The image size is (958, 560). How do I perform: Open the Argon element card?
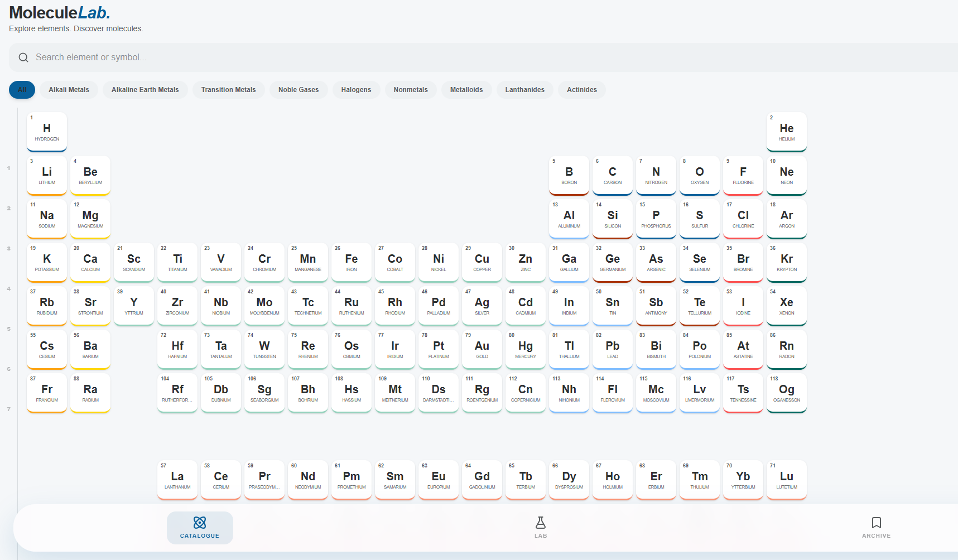coord(787,219)
